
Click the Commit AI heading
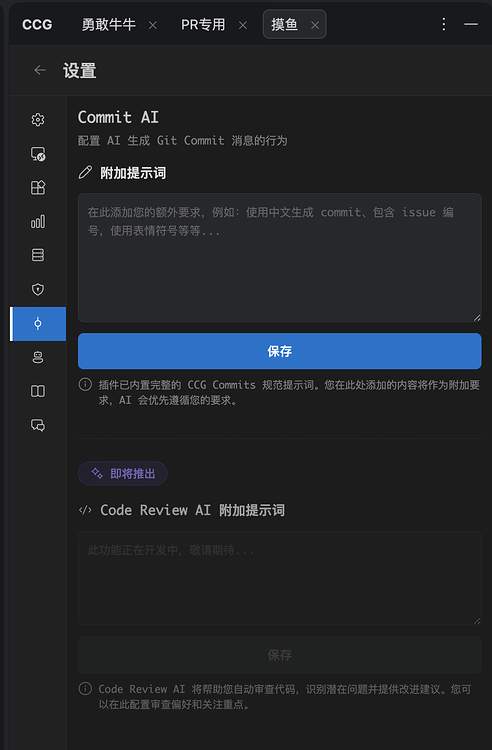(x=118, y=117)
